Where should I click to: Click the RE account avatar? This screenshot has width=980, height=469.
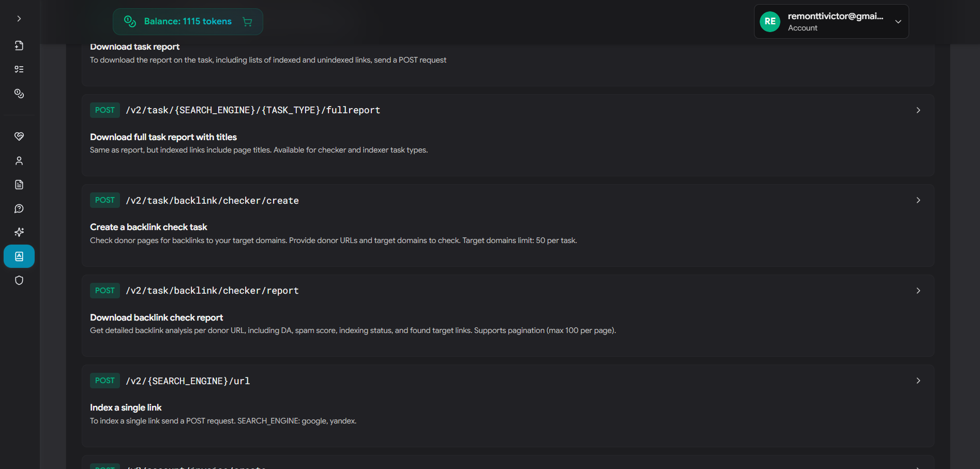tap(770, 22)
